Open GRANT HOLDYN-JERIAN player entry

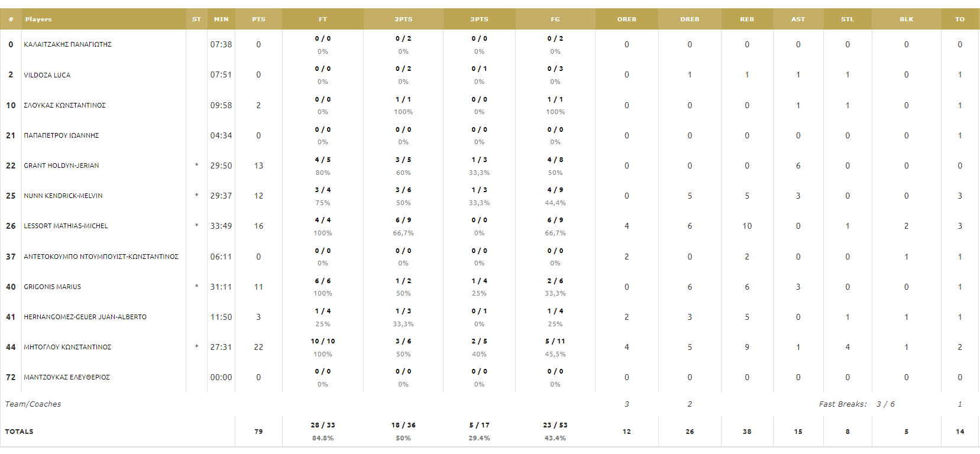tap(61, 166)
